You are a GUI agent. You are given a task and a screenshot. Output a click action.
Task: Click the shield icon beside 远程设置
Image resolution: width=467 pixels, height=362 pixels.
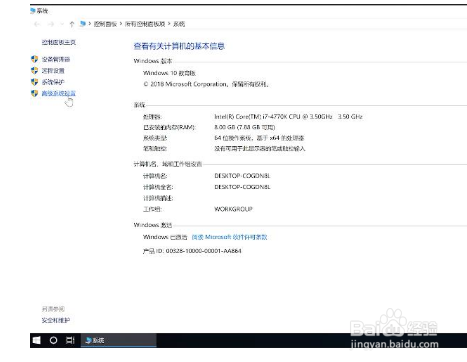point(34,71)
